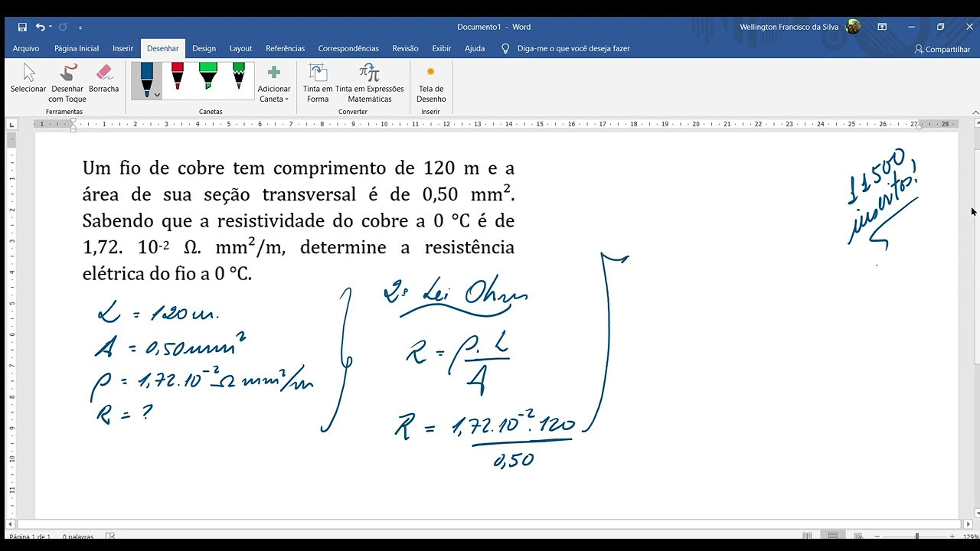The height and width of the screenshot is (551, 980).
Task: Switch to the Inserir tab
Action: (x=123, y=48)
